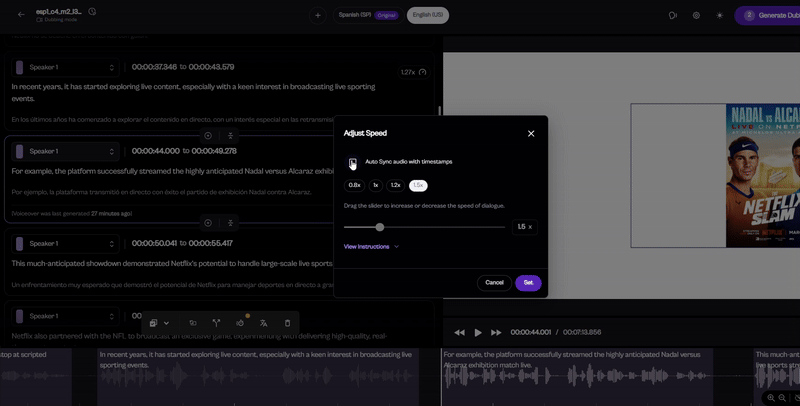Click end timestamp 00:00:49.278
Viewport: 800px width, 406px height.
click(214, 151)
